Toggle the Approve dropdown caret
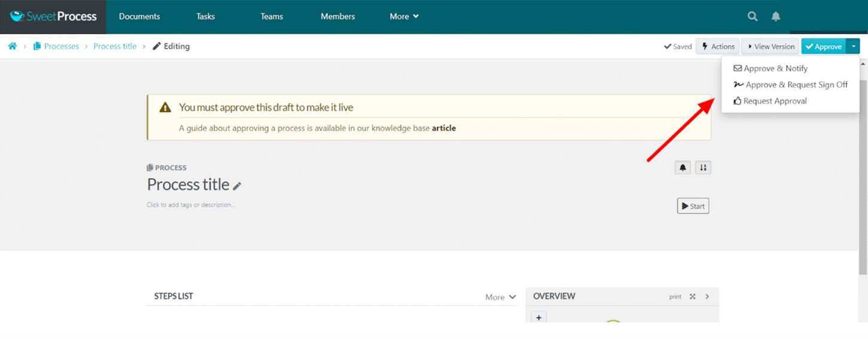 pyautogui.click(x=853, y=46)
